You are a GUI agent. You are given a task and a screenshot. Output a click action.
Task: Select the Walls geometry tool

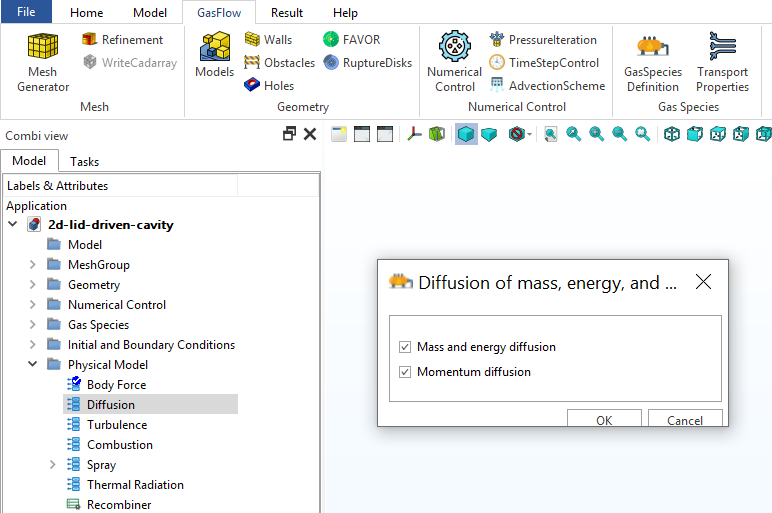click(268, 40)
